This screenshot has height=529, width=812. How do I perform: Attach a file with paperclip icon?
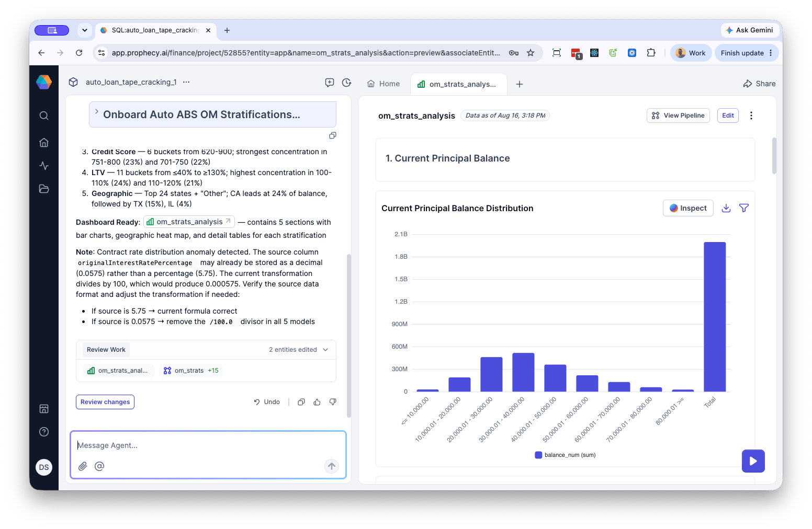pos(83,466)
